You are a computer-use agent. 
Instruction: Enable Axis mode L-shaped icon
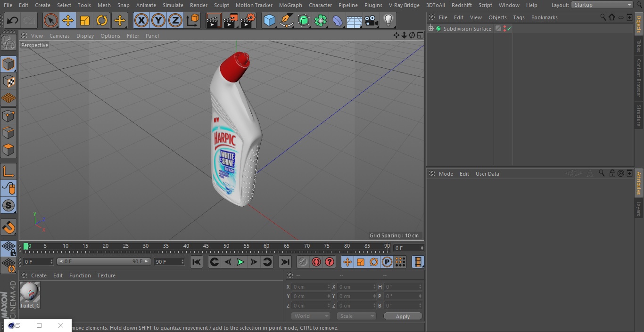click(8, 171)
